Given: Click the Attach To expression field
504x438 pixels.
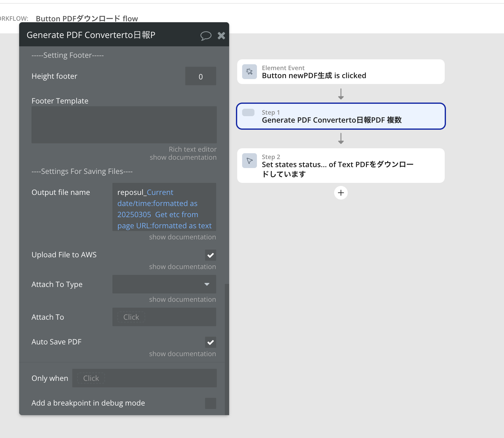Looking at the screenshot, I should 164,317.
